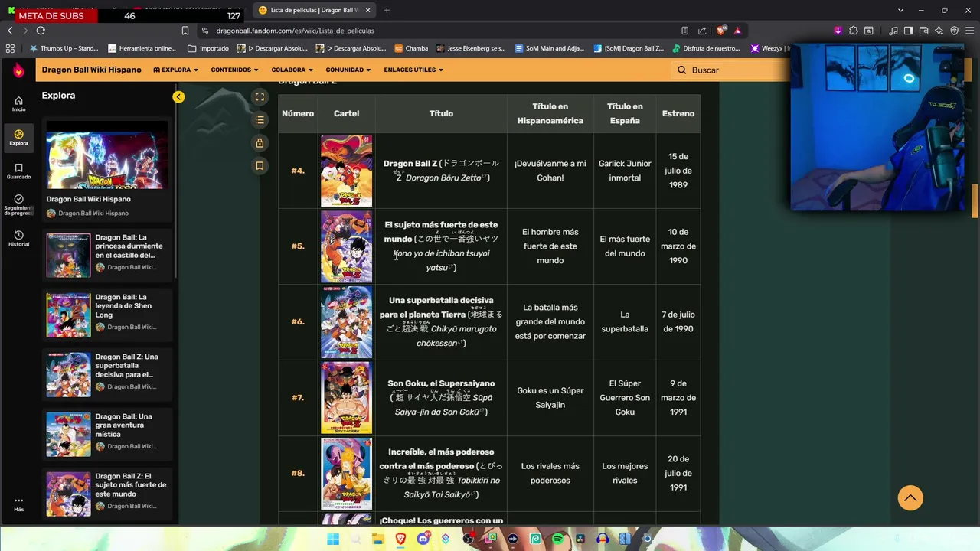Switch to the Lista de películas browser tab
The height and width of the screenshot is (551, 980).
[x=314, y=10]
